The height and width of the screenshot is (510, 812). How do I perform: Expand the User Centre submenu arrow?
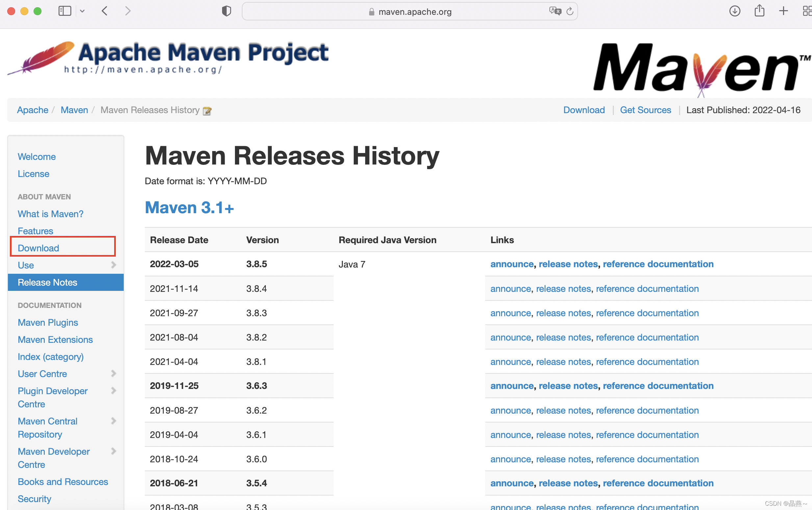tap(114, 373)
